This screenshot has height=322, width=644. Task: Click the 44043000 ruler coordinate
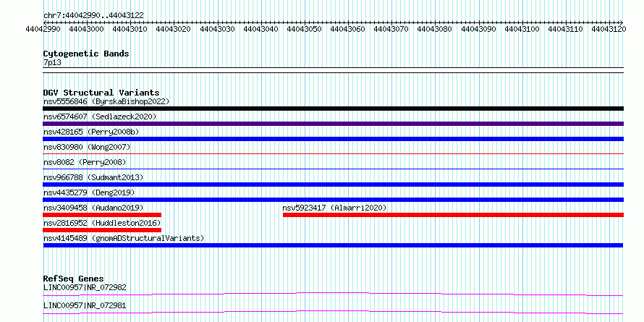86,29
